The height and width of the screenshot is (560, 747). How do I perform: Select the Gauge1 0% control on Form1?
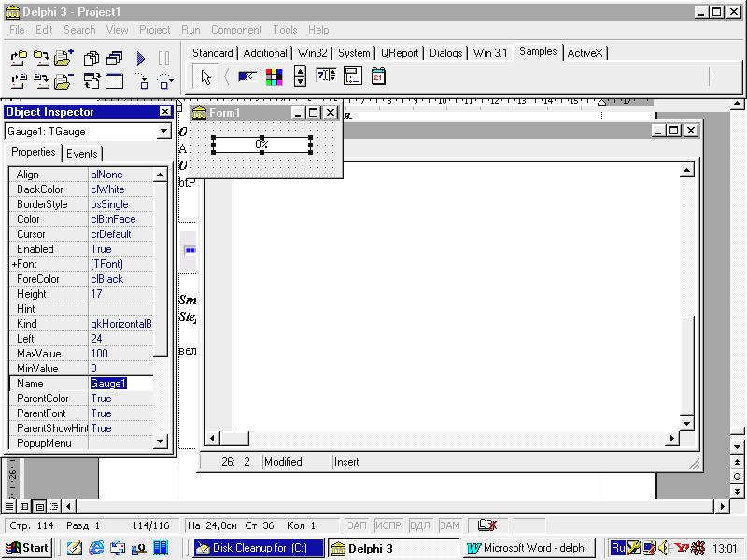pos(262,145)
